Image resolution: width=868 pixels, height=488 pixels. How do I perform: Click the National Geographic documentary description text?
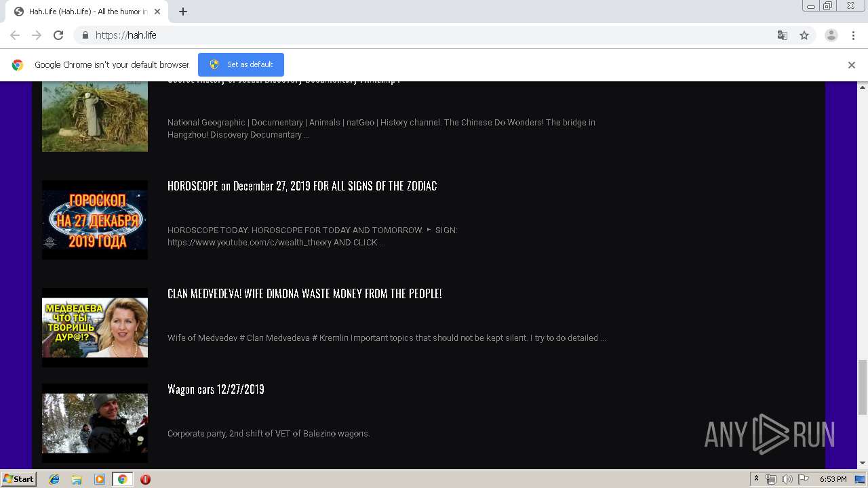[381, 129]
